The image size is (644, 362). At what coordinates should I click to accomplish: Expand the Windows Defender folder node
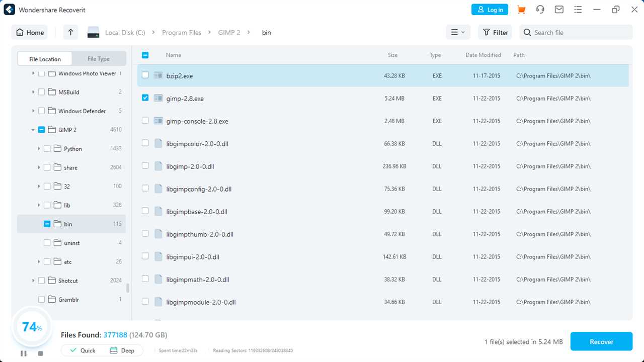point(33,111)
